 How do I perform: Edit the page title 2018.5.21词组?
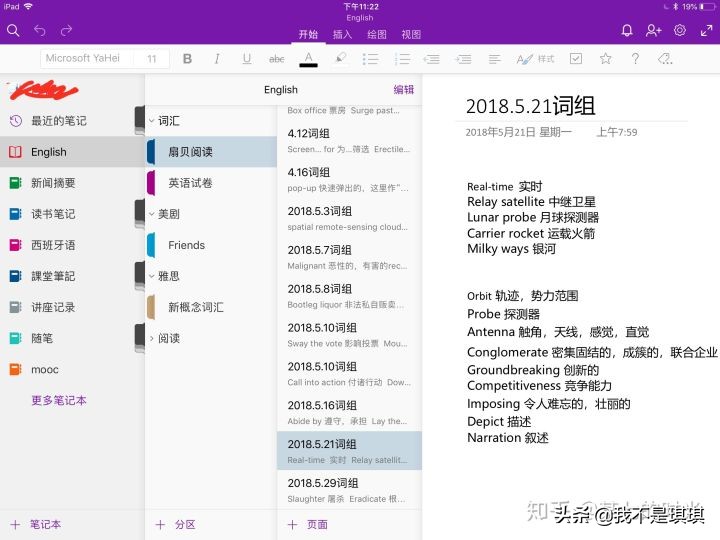[531, 106]
